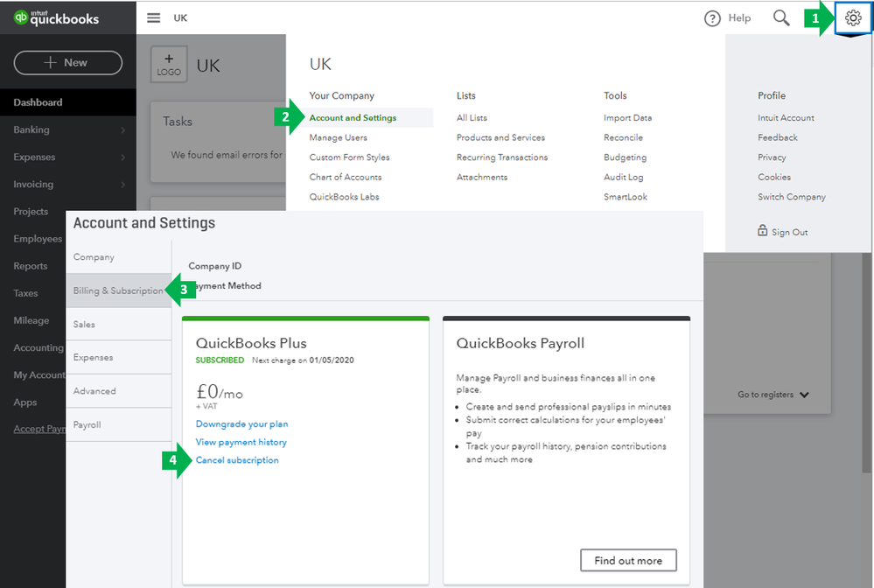Click Find out more button
The width and height of the screenshot is (874, 588).
[628, 560]
